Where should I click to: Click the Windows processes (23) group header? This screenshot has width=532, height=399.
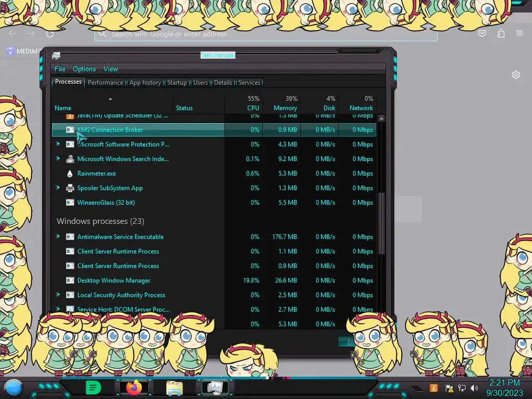pos(100,221)
